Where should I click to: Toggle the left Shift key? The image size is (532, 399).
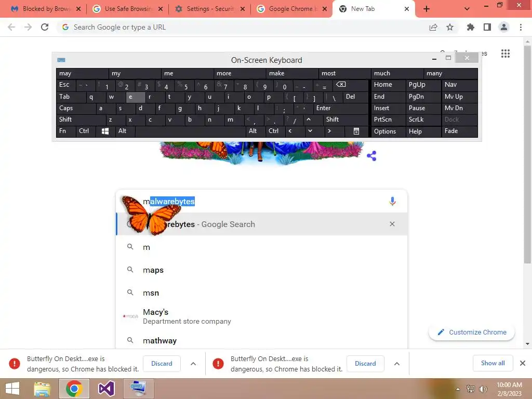pos(81,119)
